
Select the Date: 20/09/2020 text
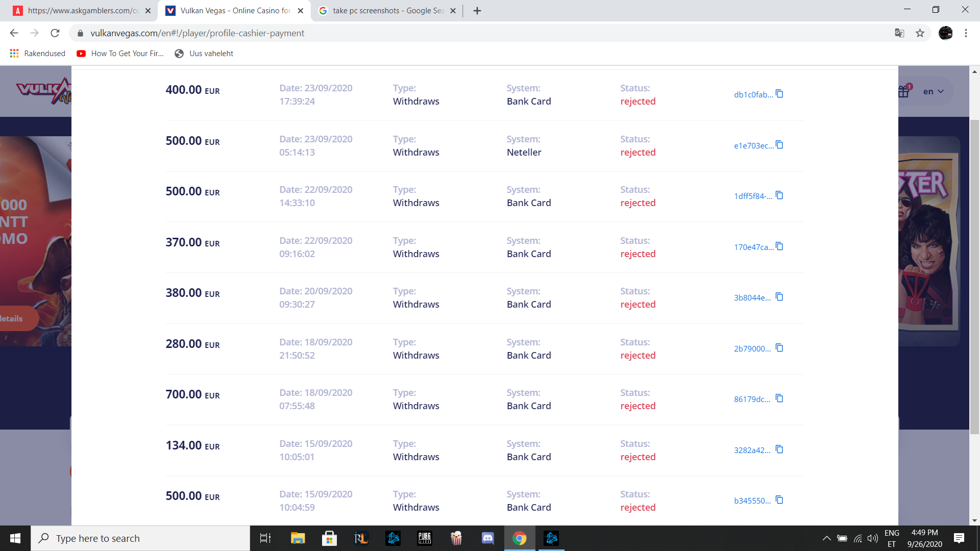click(315, 291)
